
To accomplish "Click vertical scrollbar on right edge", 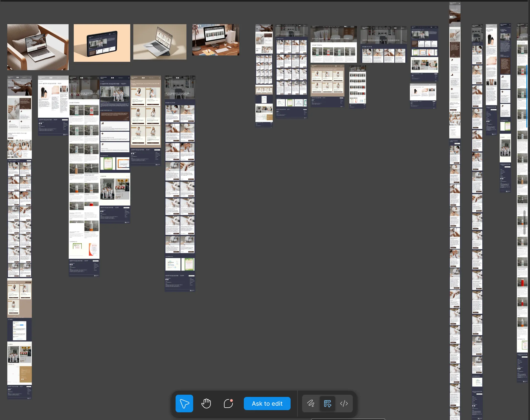I will [524, 223].
